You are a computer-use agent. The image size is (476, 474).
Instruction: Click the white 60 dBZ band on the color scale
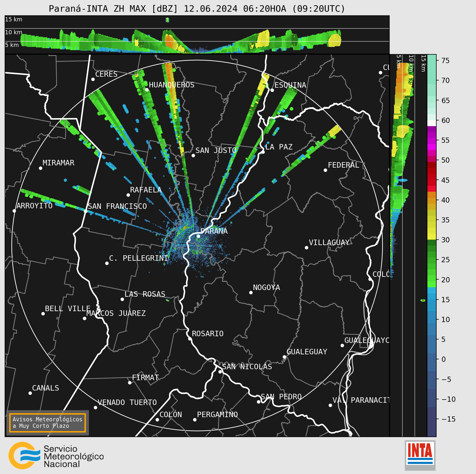coord(432,123)
